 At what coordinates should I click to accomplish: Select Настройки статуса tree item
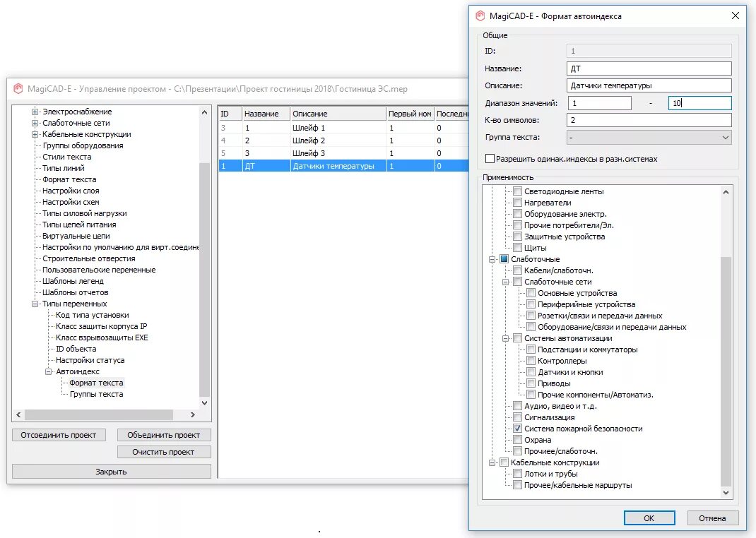tap(90, 360)
